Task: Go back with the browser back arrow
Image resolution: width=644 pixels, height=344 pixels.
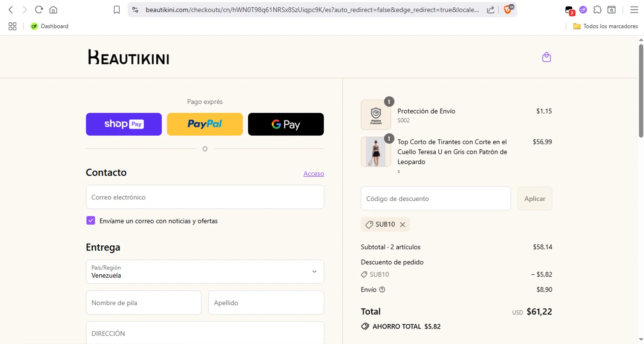Action: [x=11, y=9]
